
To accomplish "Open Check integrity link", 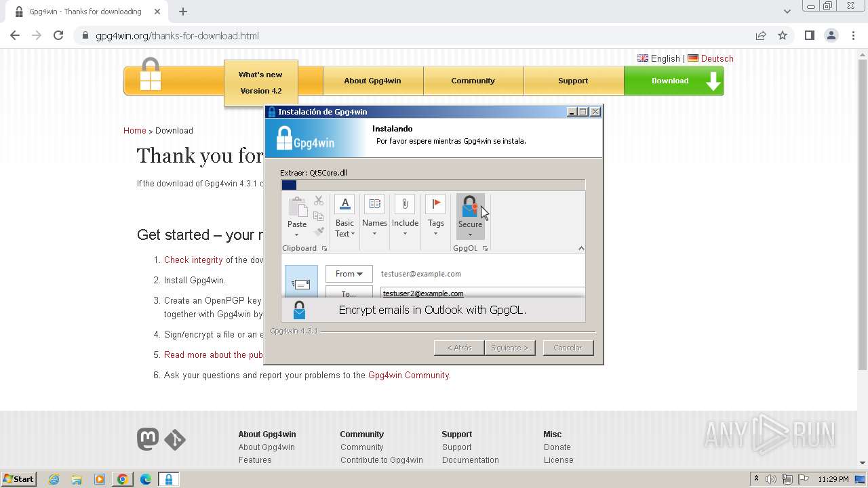I will 193,260.
